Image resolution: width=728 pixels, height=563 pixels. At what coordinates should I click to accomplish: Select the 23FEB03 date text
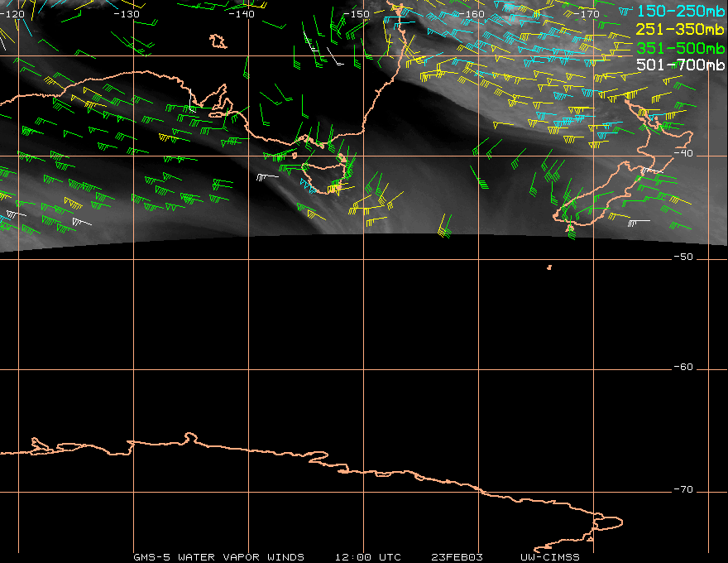(x=457, y=557)
